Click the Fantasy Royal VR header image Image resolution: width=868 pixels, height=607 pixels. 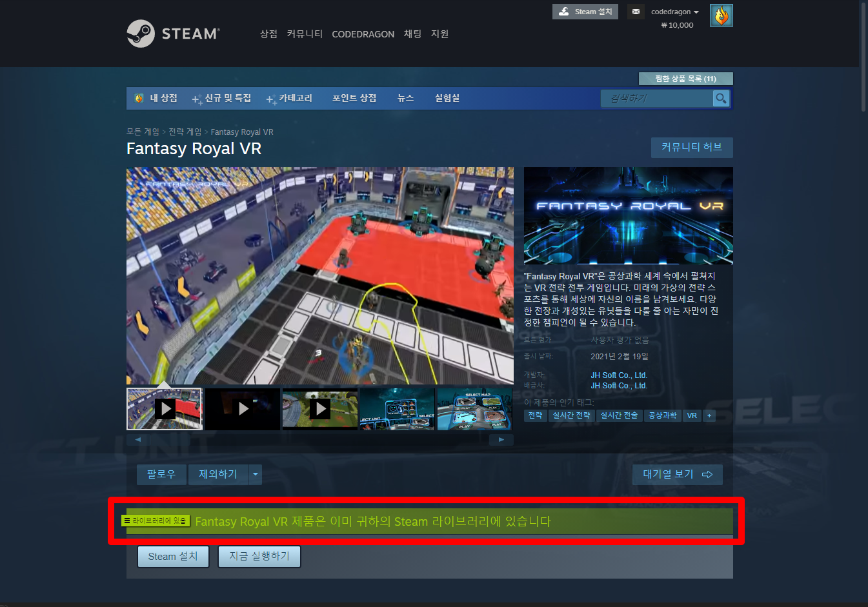(629, 215)
